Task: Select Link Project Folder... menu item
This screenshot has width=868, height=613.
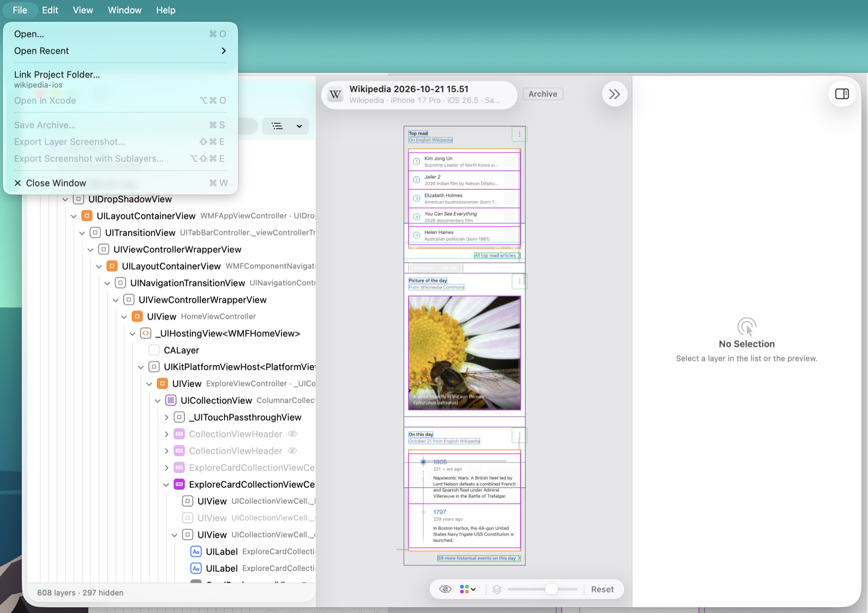Action: click(x=120, y=79)
